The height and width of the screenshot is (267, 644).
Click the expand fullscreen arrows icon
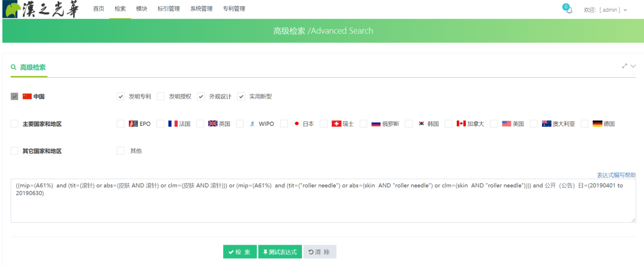pyautogui.click(x=625, y=66)
